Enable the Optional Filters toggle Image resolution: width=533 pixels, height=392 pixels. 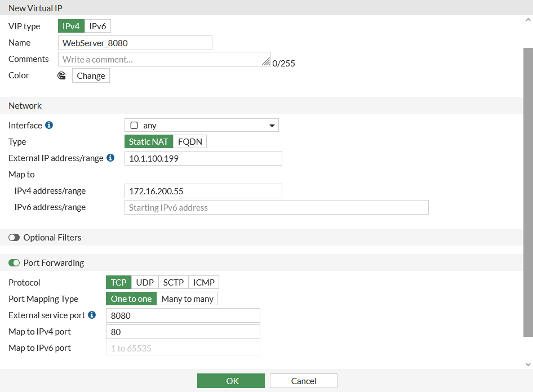point(14,237)
